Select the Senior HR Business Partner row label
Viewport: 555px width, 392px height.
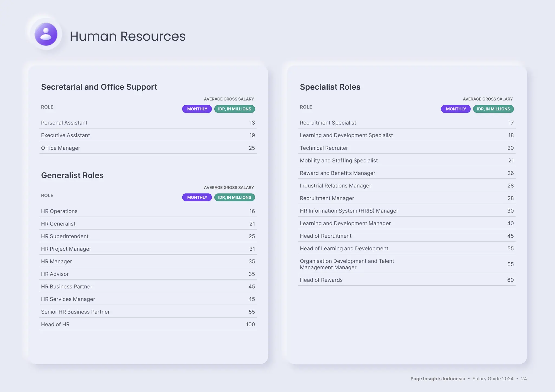(75, 312)
